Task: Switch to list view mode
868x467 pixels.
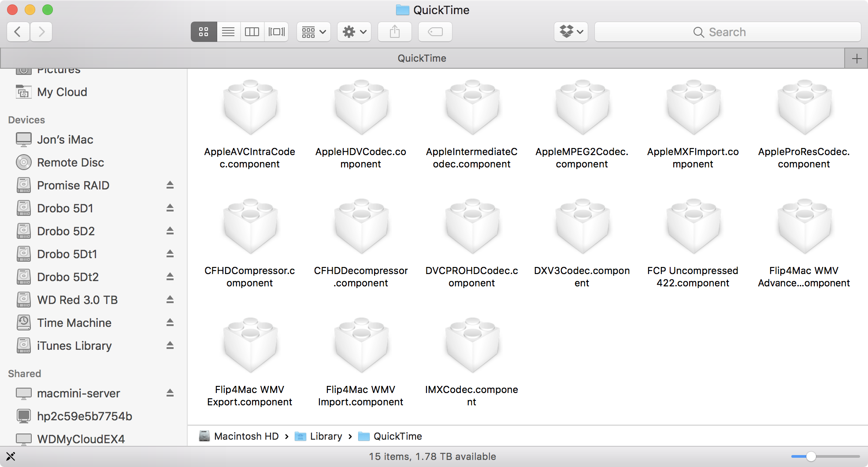Action: (228, 32)
